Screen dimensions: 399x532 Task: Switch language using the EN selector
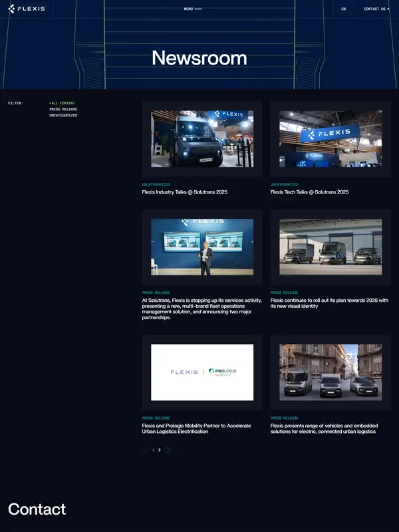(343, 9)
